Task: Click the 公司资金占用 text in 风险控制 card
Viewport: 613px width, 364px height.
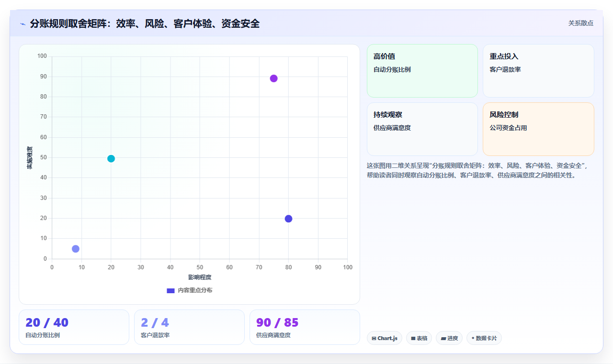Action: click(508, 128)
